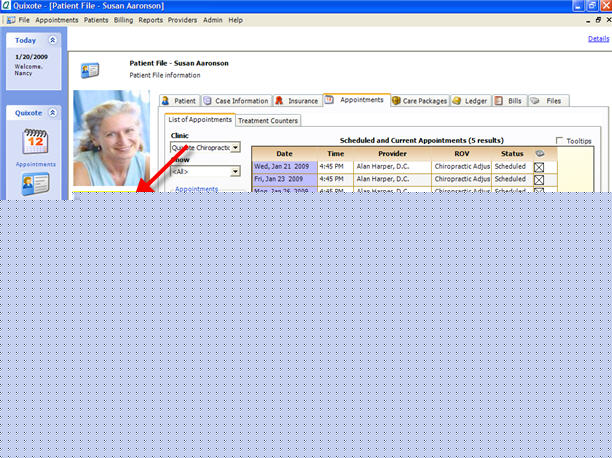This screenshot has width=612, height=458.
Task: Click the Case Information tab icon
Action: tap(207, 101)
